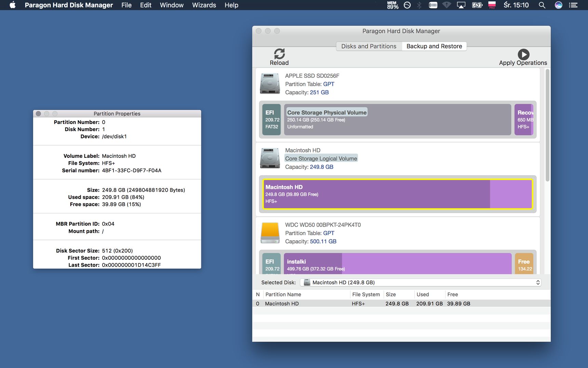Click the battery charging status icon

(477, 5)
